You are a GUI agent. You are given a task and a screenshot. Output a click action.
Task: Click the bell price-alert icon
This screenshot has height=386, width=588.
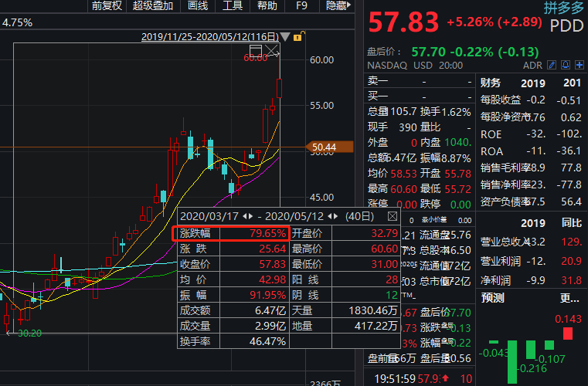pyautogui.click(x=566, y=65)
